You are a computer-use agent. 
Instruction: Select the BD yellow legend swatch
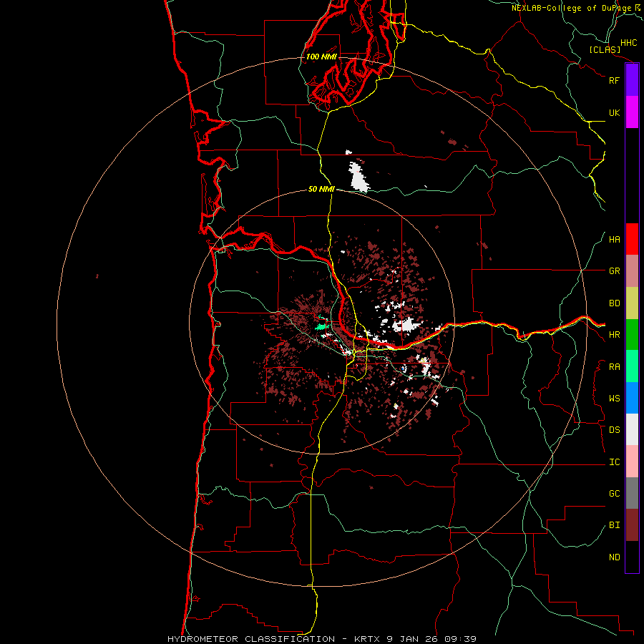[x=632, y=303]
